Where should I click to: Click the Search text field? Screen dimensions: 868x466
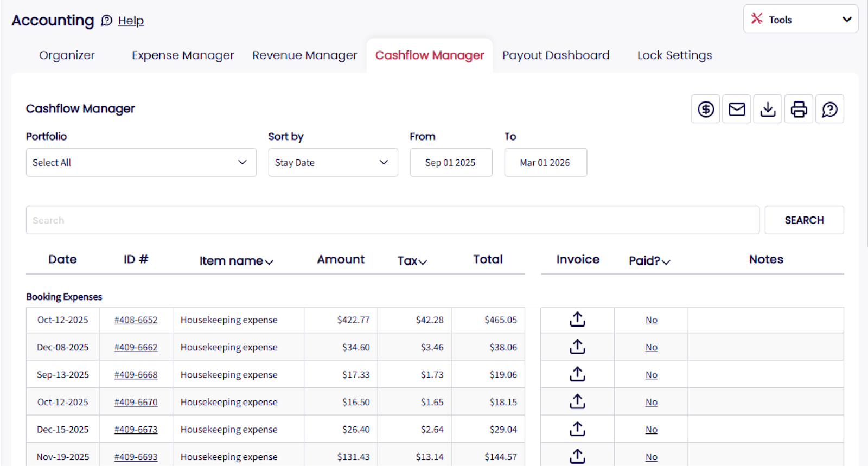click(392, 220)
